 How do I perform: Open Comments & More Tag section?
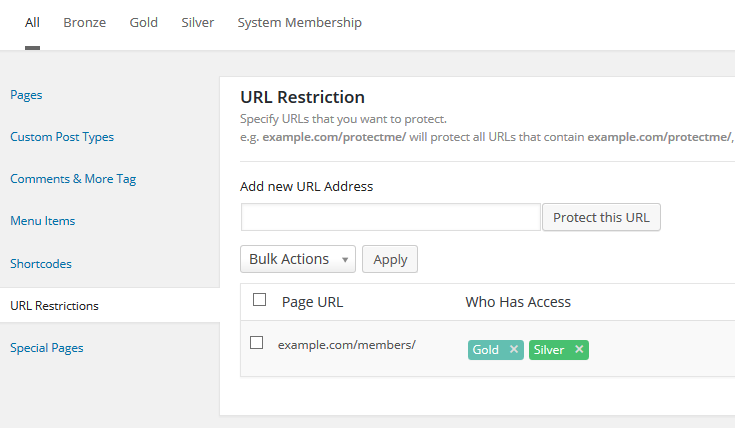[73, 179]
